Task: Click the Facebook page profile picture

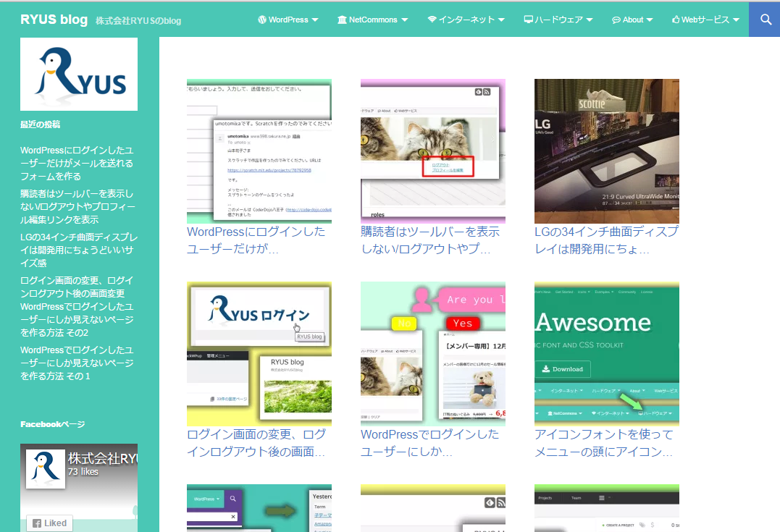Action: point(46,469)
